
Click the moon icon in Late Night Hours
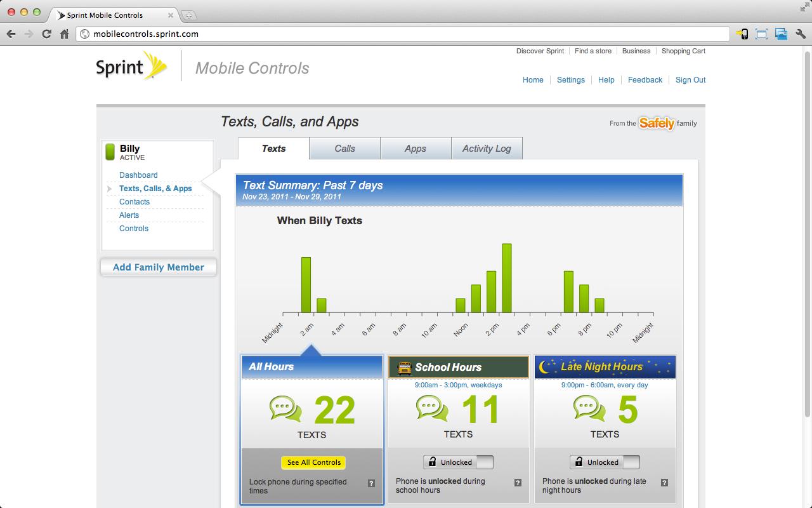point(545,366)
